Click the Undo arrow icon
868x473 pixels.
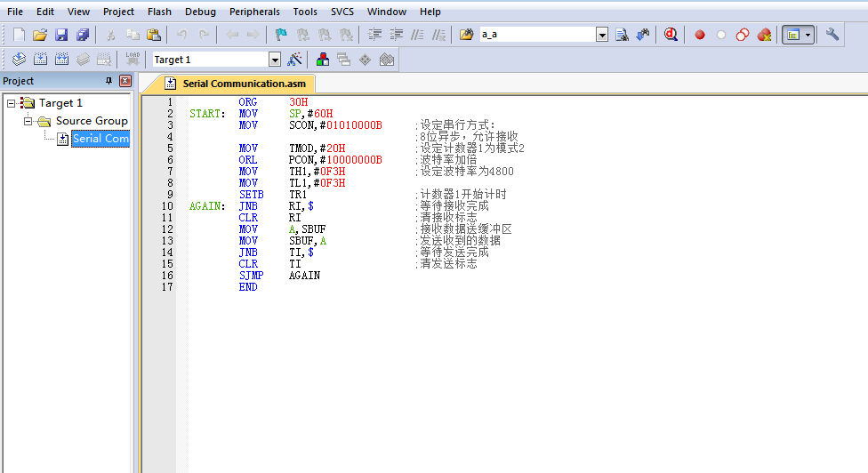182,35
